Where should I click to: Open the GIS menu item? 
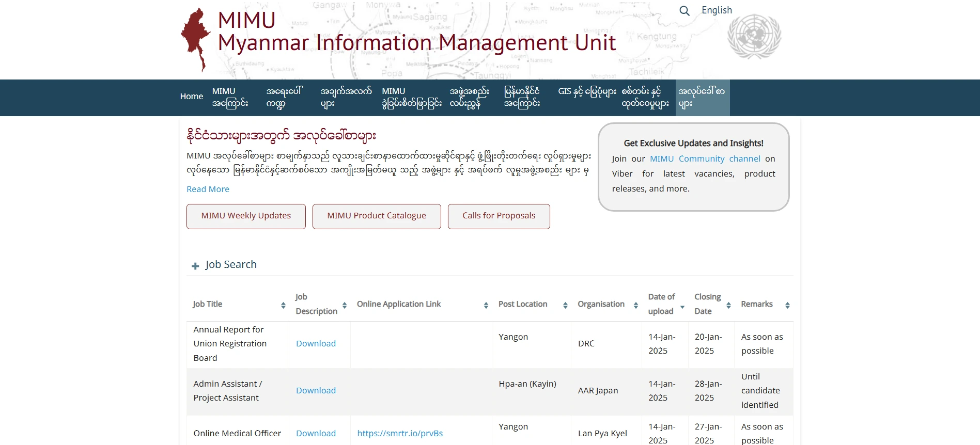pos(587,92)
